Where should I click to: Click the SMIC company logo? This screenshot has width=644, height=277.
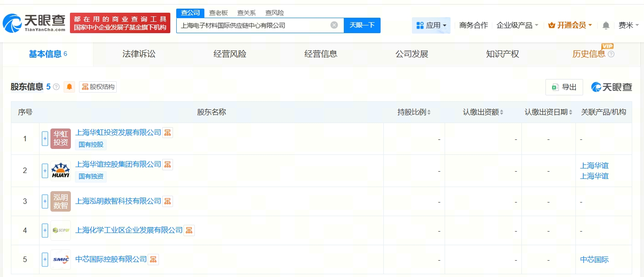[61, 259]
